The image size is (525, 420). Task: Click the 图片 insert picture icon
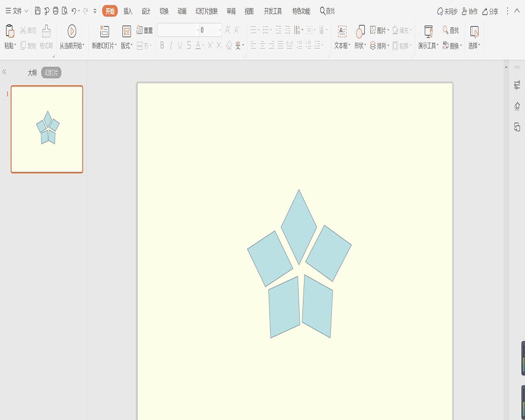pyautogui.click(x=373, y=30)
